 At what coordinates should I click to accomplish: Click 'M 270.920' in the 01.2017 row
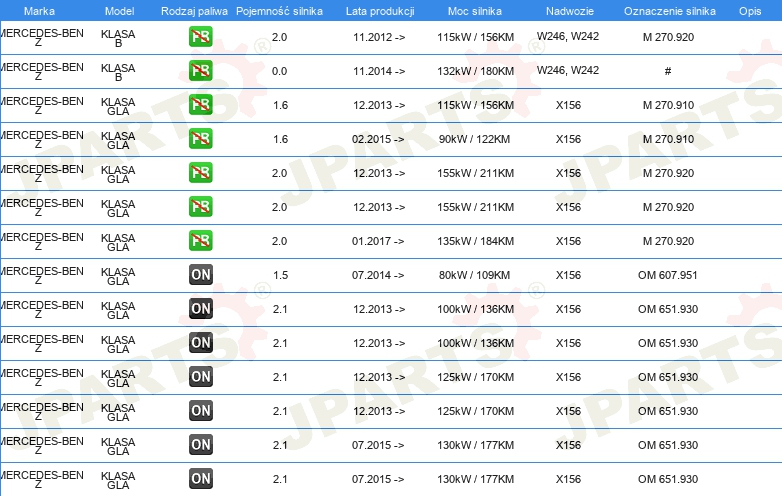[x=668, y=241]
